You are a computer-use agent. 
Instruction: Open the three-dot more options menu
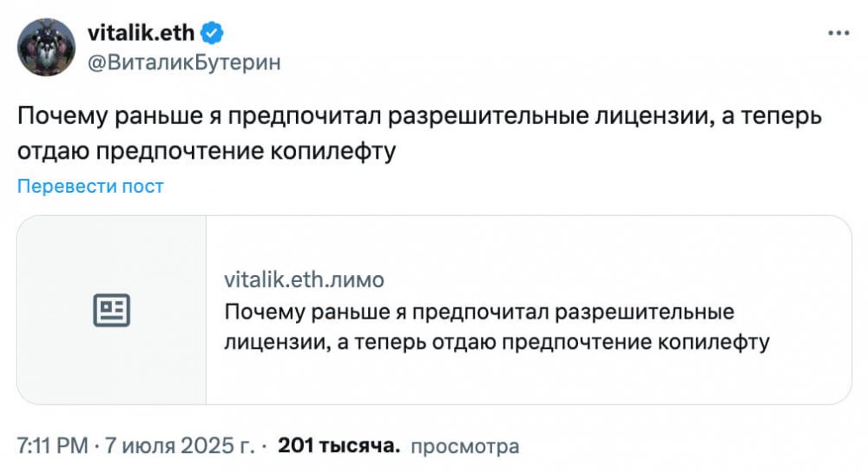point(838,33)
